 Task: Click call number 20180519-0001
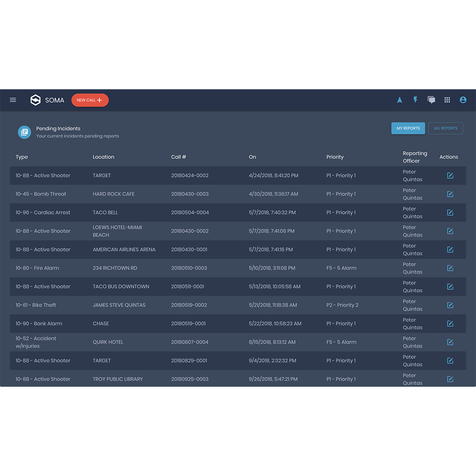188,324
